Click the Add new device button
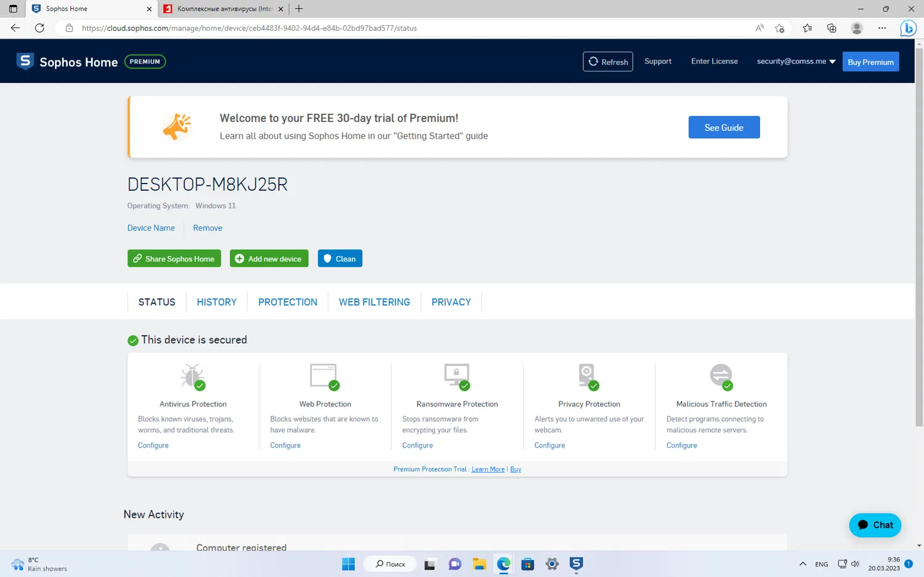The height and width of the screenshot is (577, 924). (269, 259)
